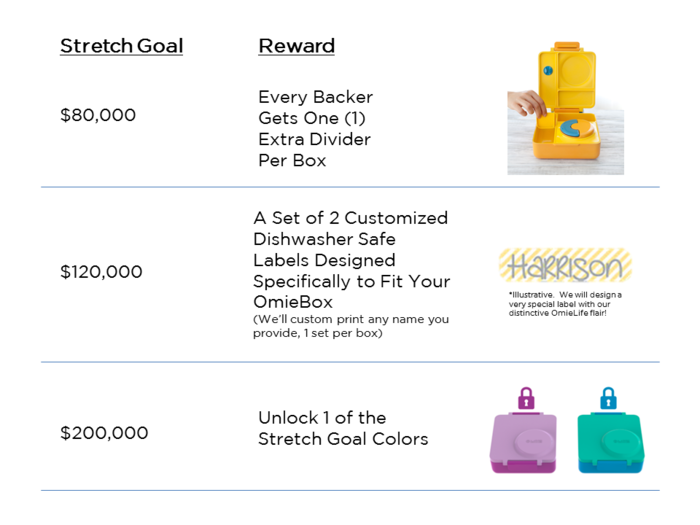The height and width of the screenshot is (525, 700).
Task: Click the orange handle atop yellow lunchbox
Action: pos(567,46)
